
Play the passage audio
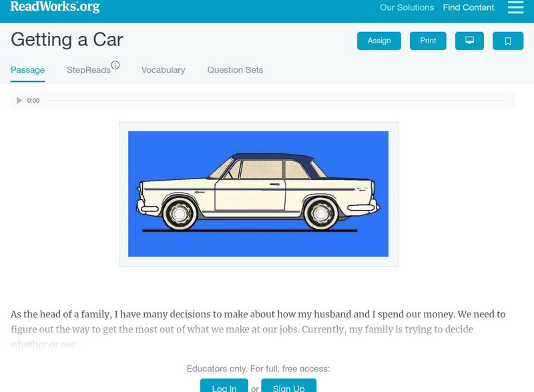click(x=19, y=101)
